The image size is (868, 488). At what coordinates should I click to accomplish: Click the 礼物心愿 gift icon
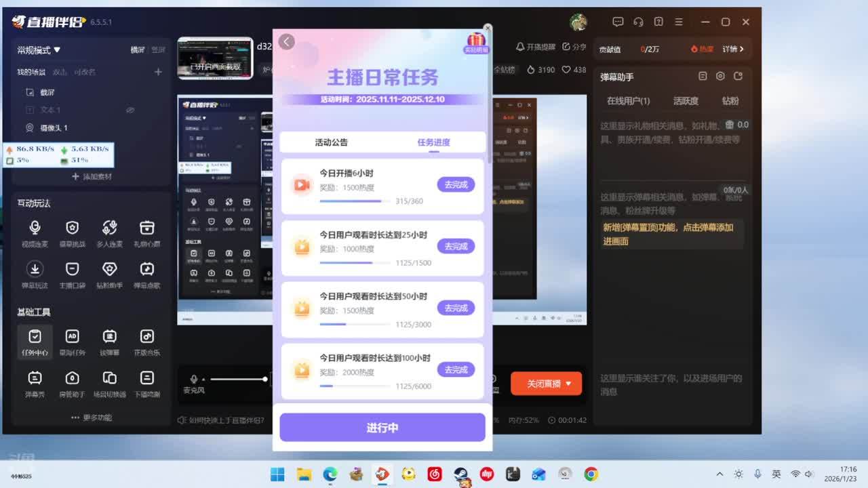146,232
